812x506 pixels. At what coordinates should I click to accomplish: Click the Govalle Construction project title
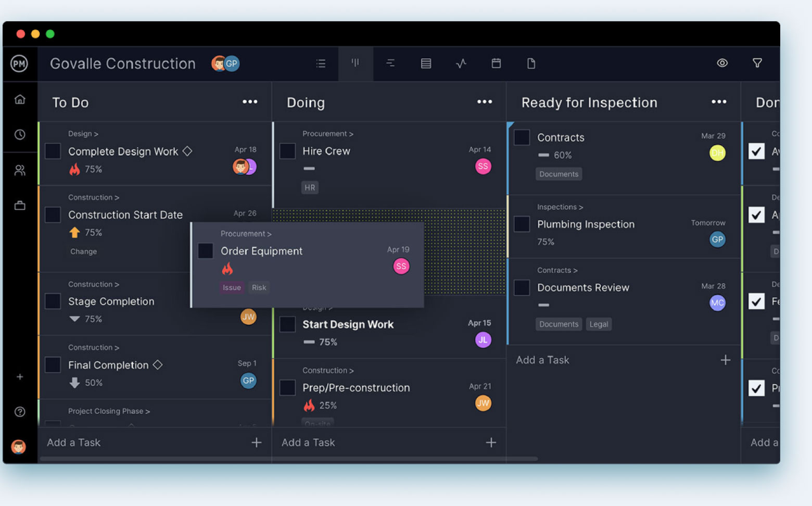pyautogui.click(x=122, y=63)
